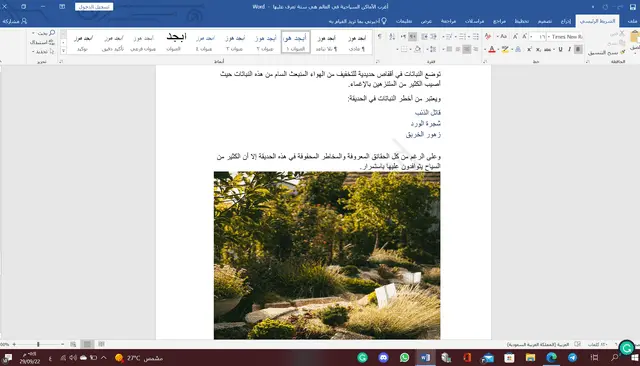
Task: Click the Multilevel List icon
Action: tap(449, 36)
